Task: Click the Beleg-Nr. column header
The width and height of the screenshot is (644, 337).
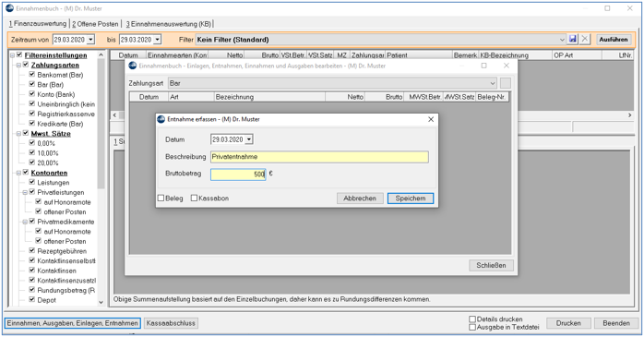Action: point(492,97)
